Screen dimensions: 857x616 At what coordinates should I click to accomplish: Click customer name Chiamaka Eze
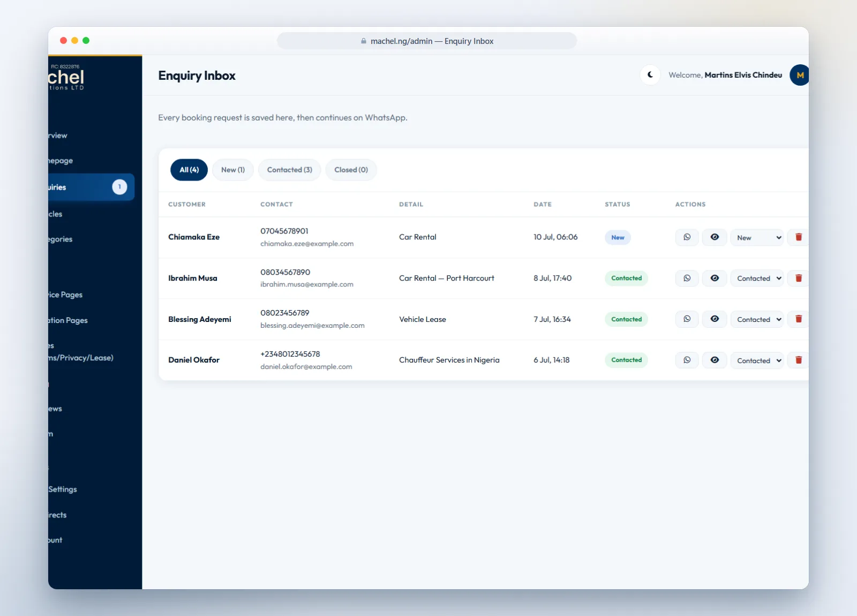[194, 237]
